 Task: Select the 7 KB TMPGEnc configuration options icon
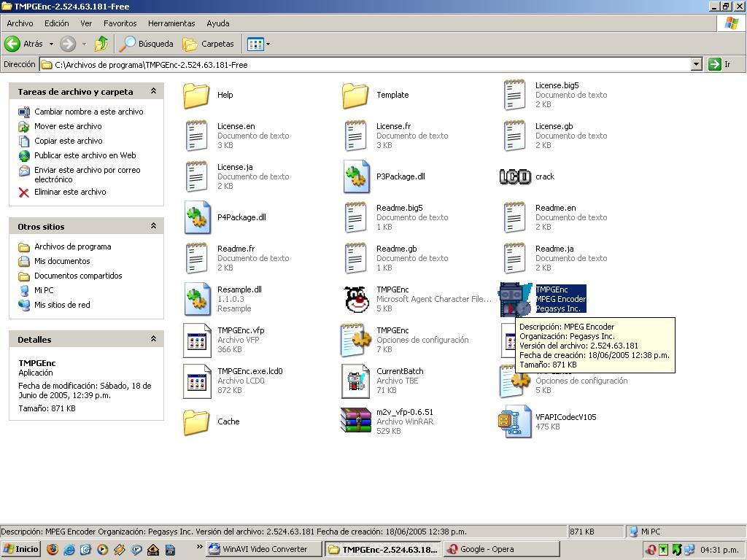[356, 340]
